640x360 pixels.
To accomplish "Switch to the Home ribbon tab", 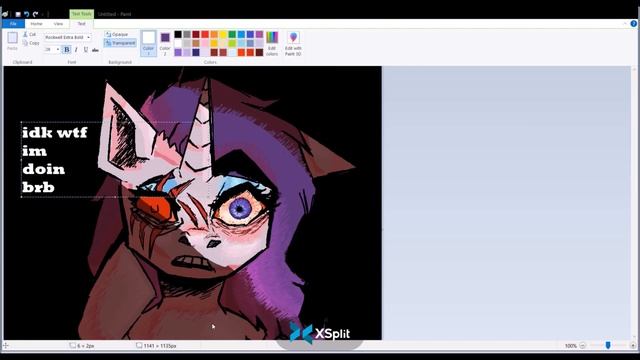I will [36, 24].
